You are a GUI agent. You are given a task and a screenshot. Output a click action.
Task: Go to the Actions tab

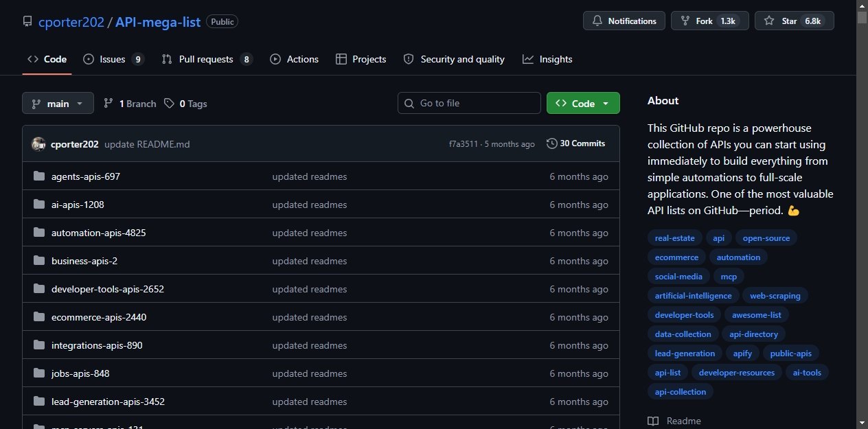294,59
